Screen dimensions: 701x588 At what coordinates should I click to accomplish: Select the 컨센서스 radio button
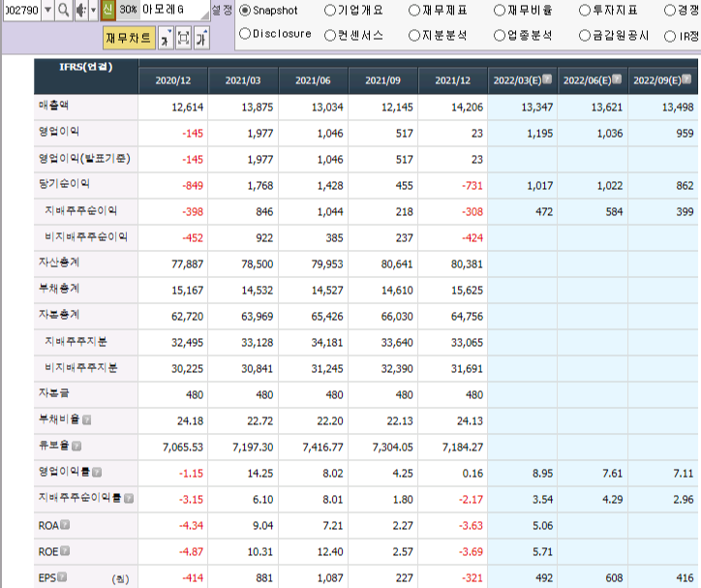click(x=329, y=35)
